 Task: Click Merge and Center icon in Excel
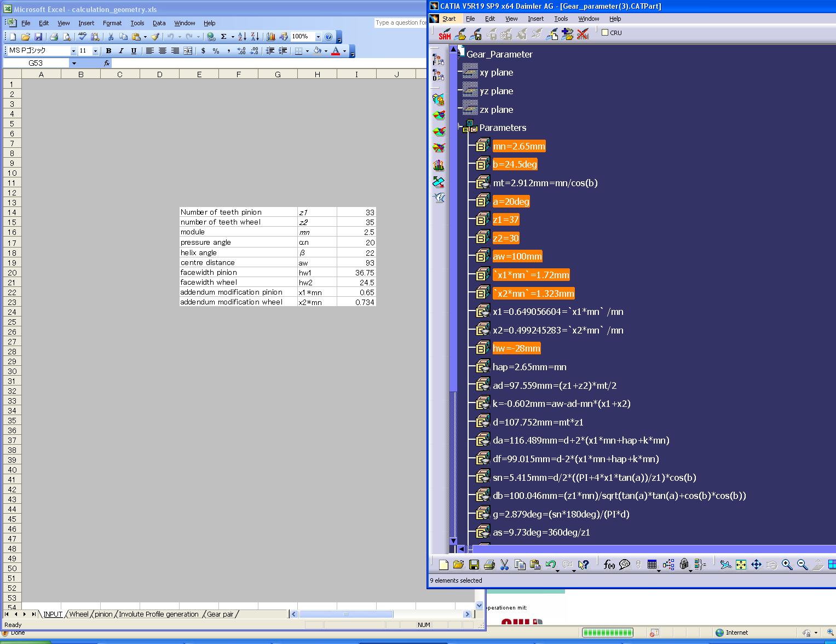(x=188, y=51)
